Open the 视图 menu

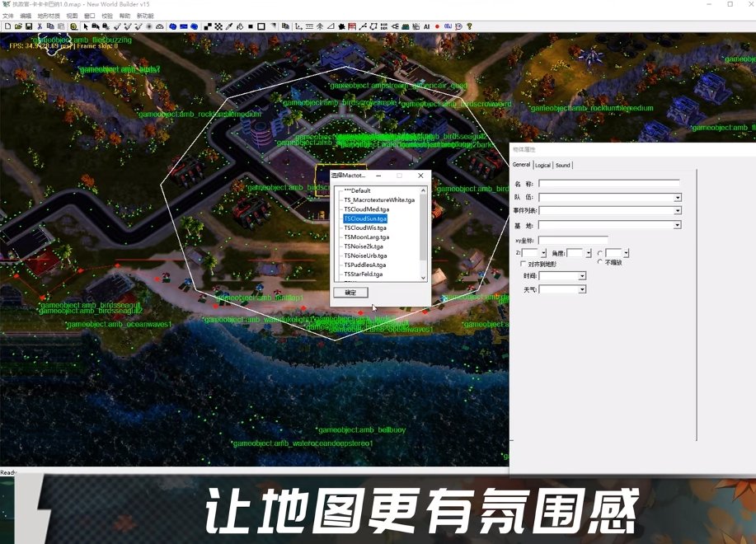pyautogui.click(x=72, y=16)
